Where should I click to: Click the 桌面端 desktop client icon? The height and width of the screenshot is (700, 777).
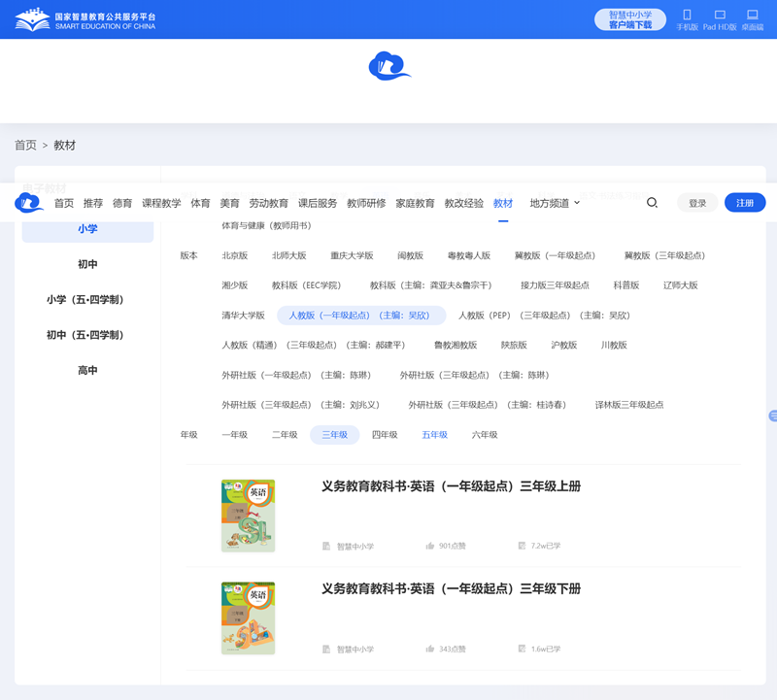[752, 15]
